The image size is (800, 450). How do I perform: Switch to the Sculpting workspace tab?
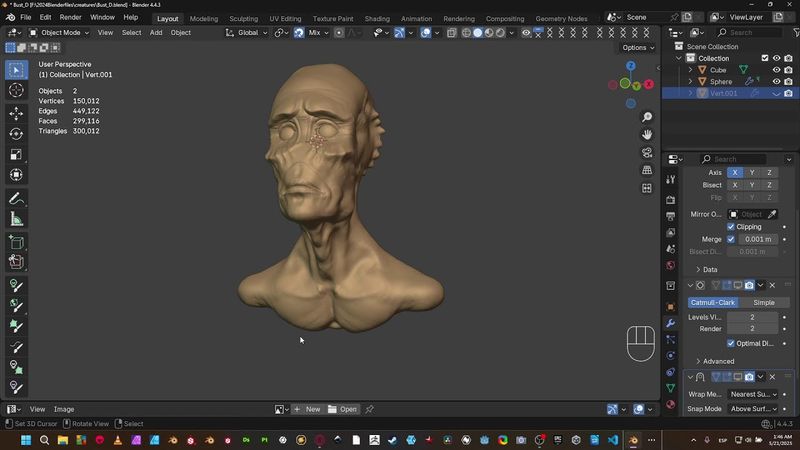click(x=243, y=18)
